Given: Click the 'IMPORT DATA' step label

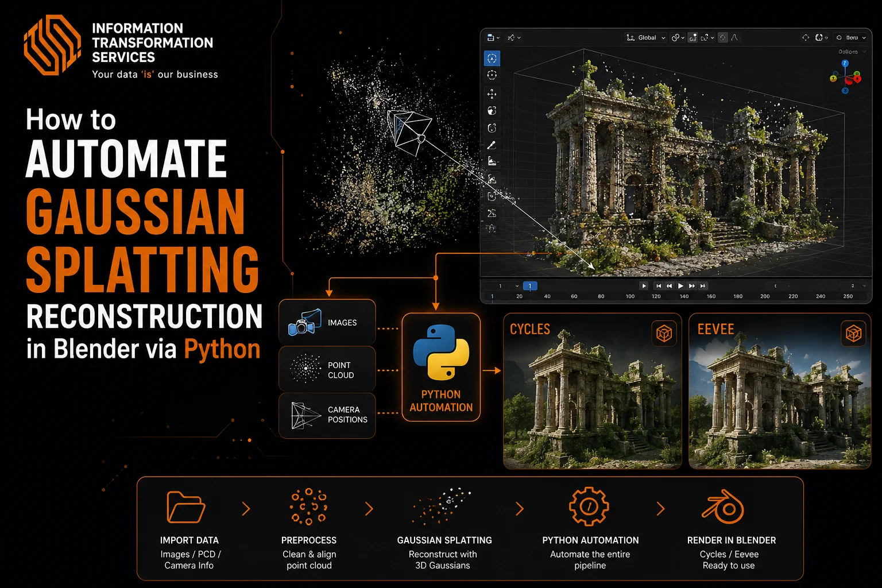Looking at the screenshot, I should [189, 540].
